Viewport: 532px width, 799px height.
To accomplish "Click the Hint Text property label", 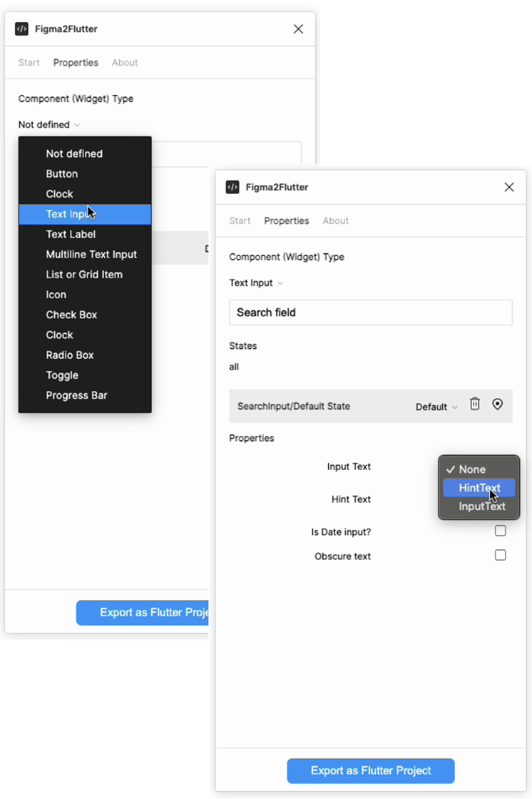I will click(351, 499).
